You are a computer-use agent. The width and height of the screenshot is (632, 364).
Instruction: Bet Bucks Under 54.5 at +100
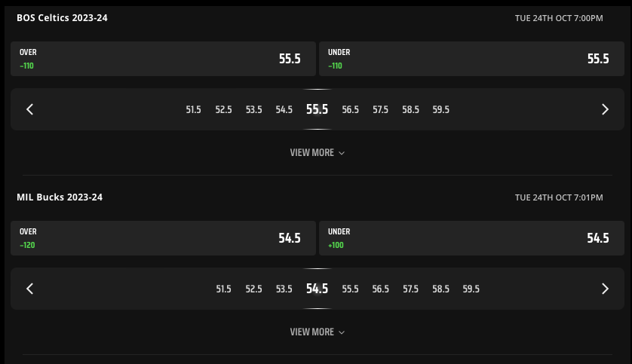coord(471,238)
